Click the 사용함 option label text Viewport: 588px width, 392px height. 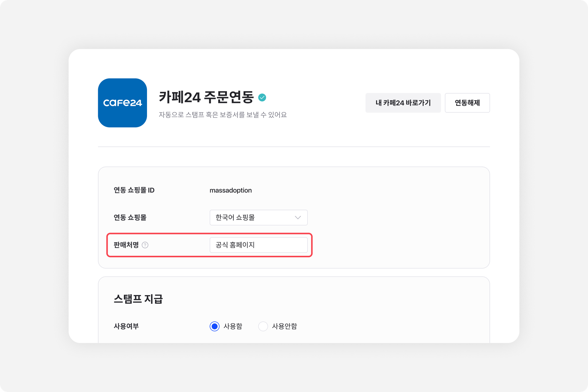233,326
